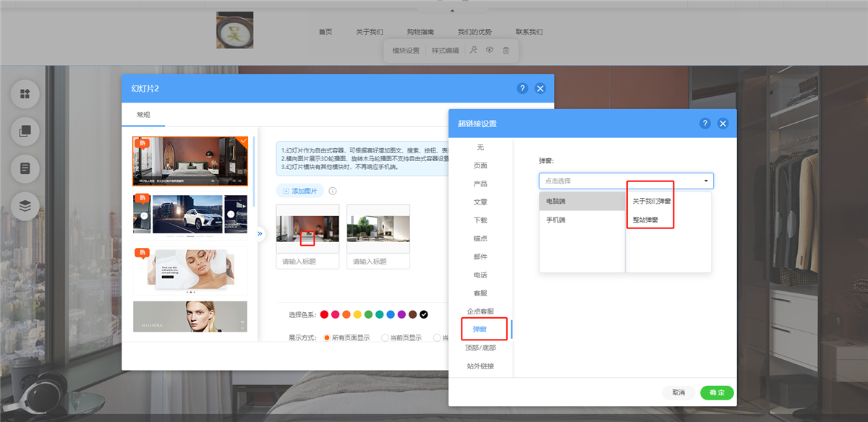Select the 弹窗 link type tab
Screen dimensions: 868x422
(480, 330)
